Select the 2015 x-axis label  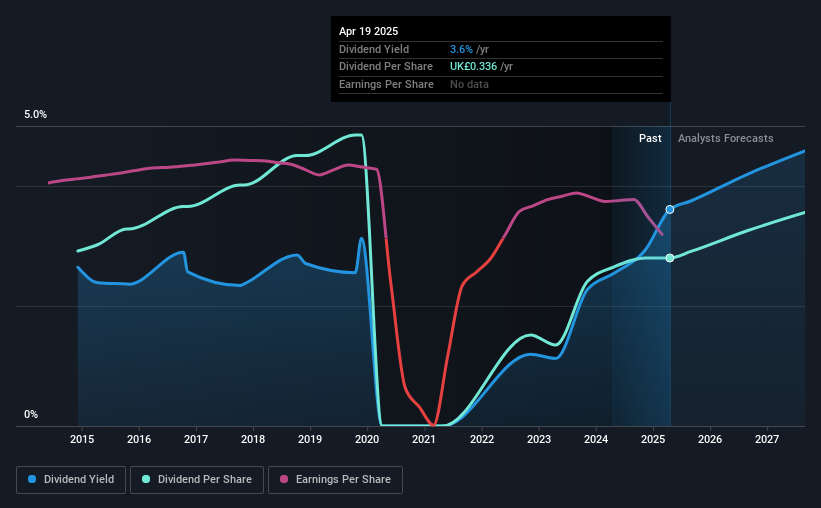tap(82, 439)
